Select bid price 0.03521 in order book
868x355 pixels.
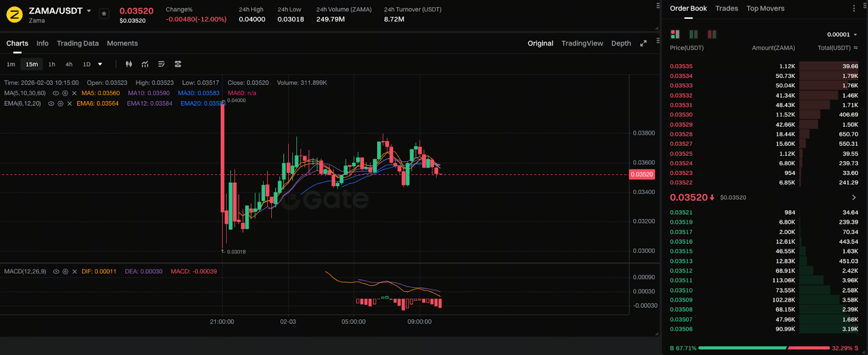(681, 212)
